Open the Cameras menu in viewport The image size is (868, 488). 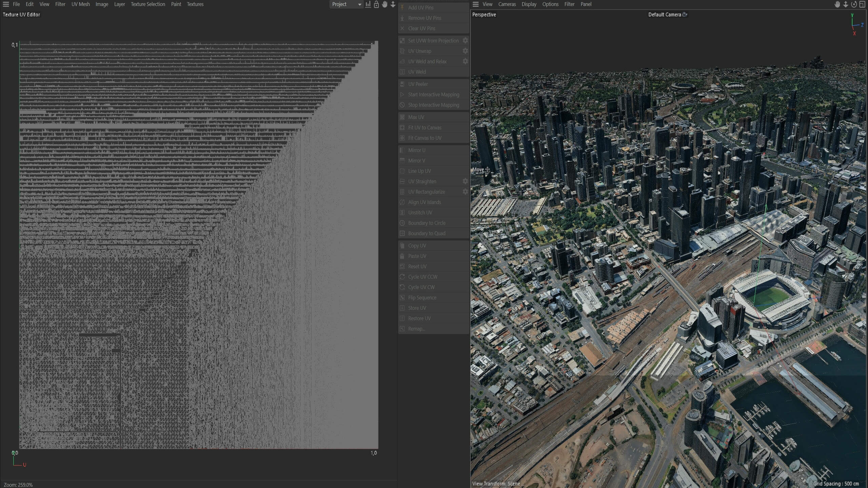507,4
